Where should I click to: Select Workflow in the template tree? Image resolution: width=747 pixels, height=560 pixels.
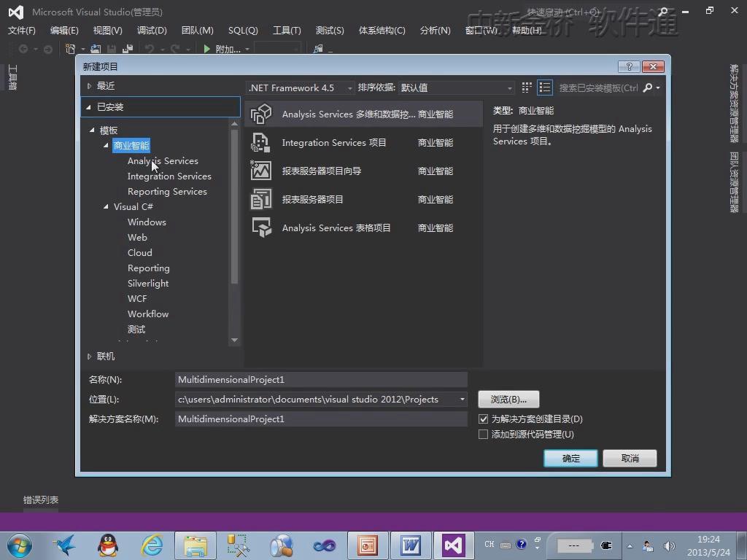[148, 314]
